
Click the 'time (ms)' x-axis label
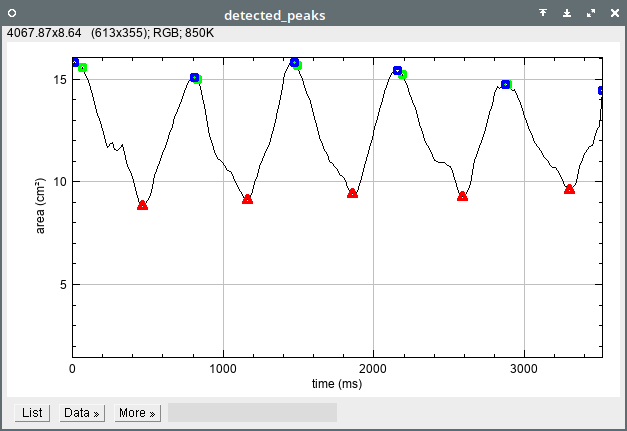pyautogui.click(x=337, y=383)
